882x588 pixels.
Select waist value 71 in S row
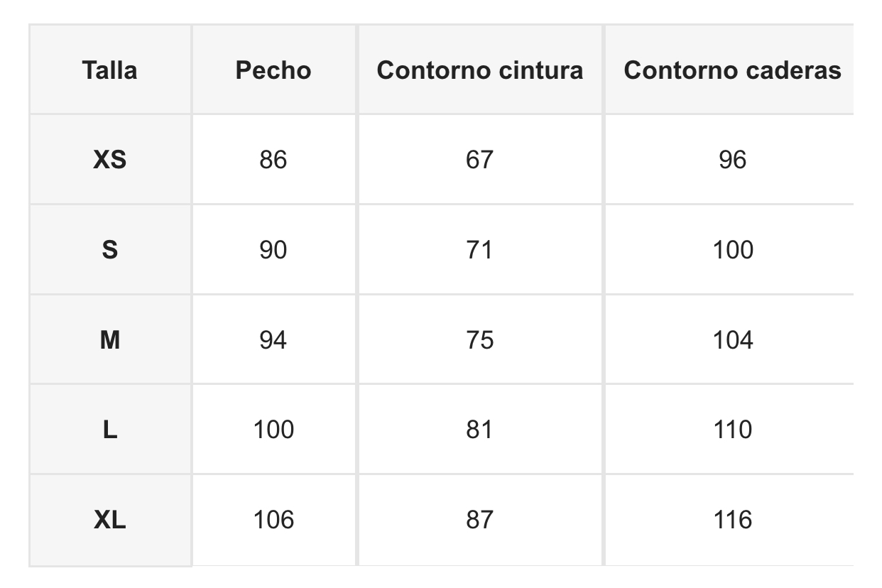click(479, 250)
